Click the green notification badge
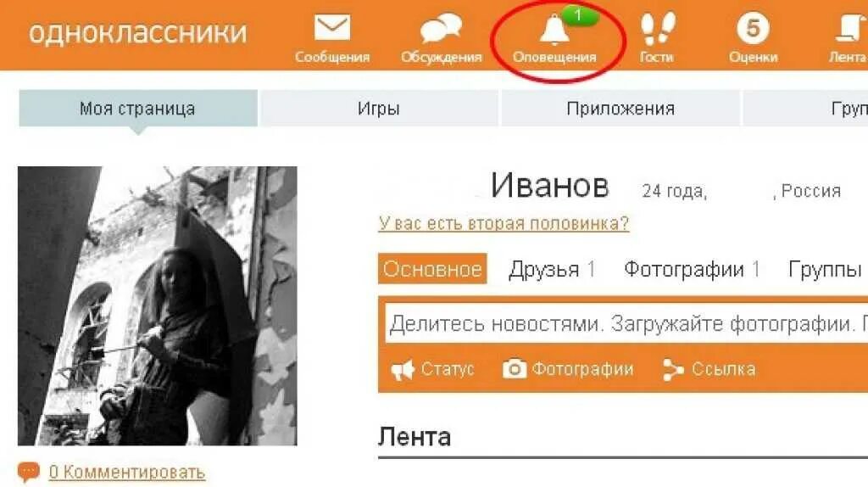Screen dimensions: 868x487 (578, 15)
